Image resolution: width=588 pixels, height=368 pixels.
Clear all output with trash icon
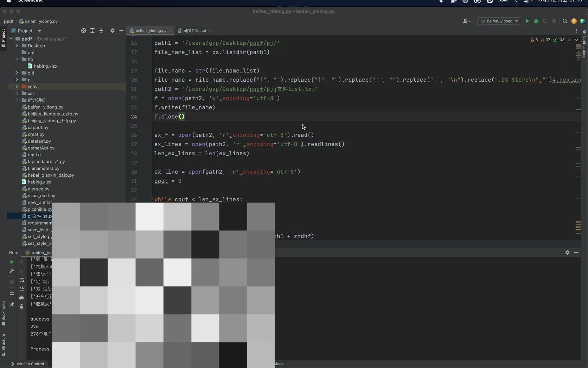(x=21, y=307)
